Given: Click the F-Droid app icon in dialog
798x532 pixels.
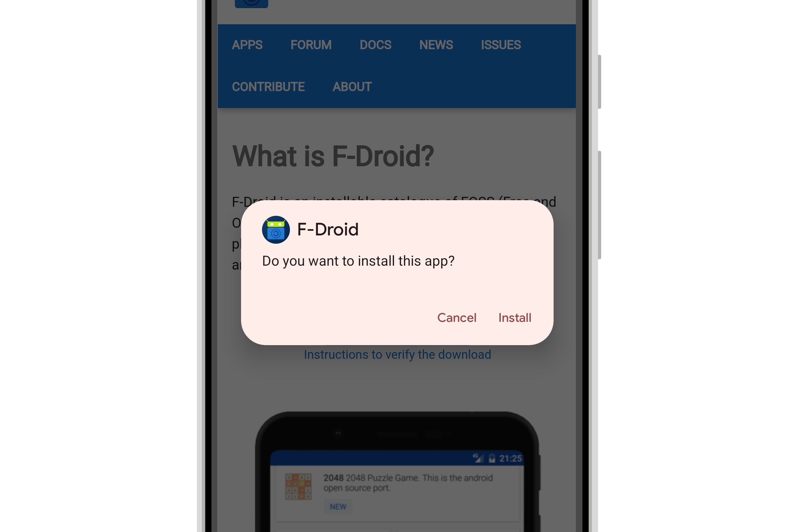Looking at the screenshot, I should tap(276, 229).
